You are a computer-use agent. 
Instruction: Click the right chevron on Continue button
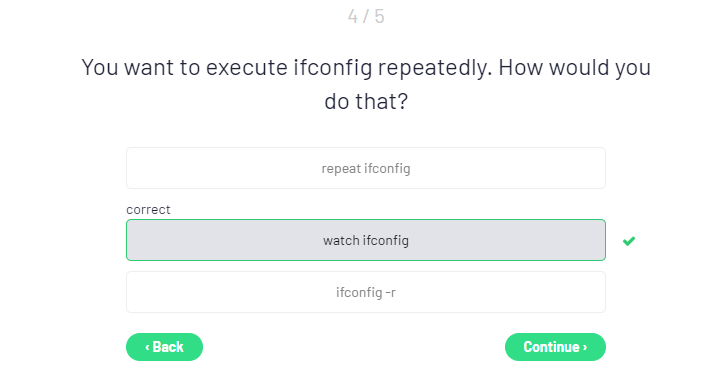(x=585, y=347)
